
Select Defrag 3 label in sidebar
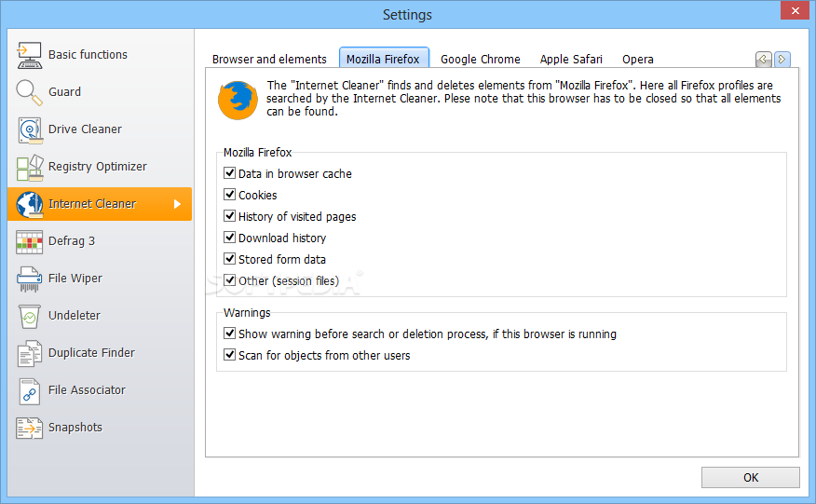pyautogui.click(x=72, y=241)
